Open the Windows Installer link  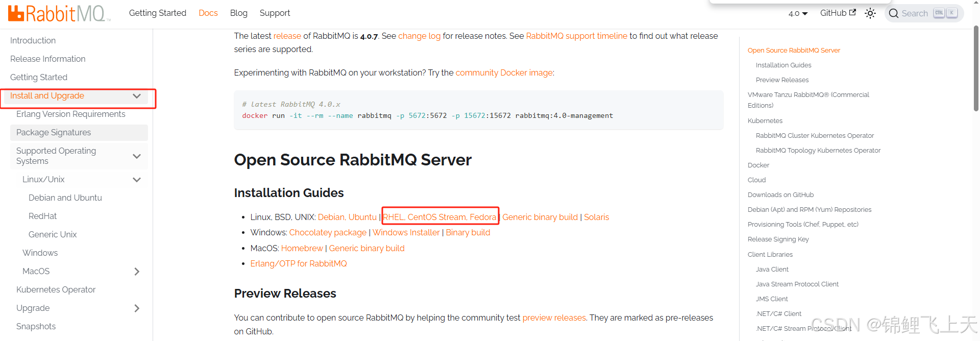[406, 232]
